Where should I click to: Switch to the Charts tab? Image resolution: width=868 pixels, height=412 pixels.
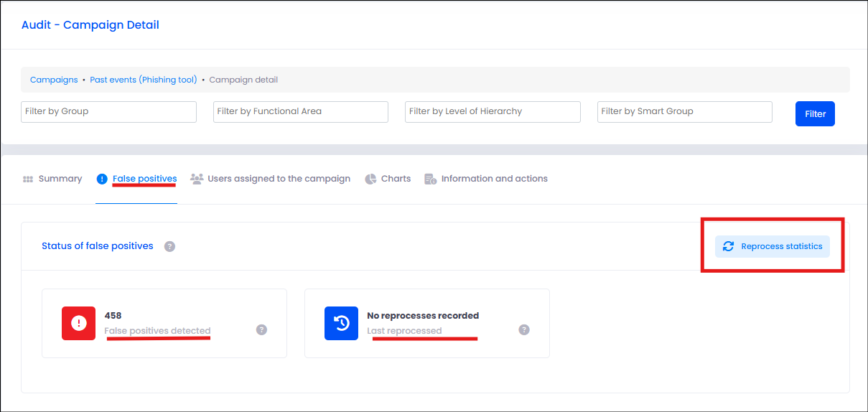[x=388, y=179]
